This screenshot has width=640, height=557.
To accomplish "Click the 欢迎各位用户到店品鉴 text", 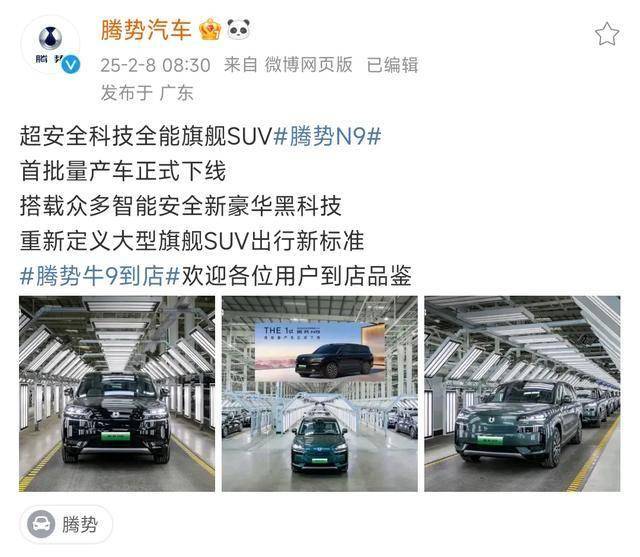I will pyautogui.click(x=296, y=276).
